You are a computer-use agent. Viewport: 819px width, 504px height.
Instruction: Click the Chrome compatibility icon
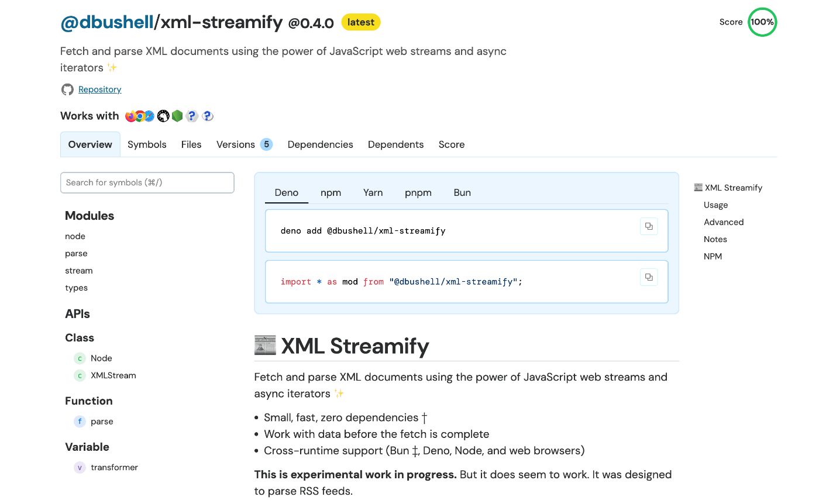[140, 116]
